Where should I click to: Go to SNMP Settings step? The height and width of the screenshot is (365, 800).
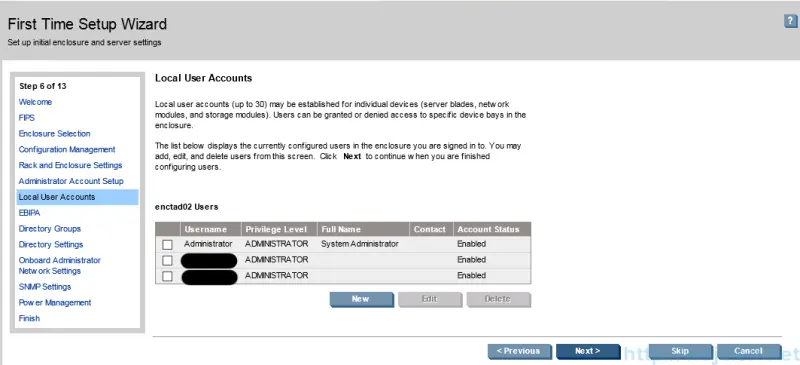click(45, 287)
